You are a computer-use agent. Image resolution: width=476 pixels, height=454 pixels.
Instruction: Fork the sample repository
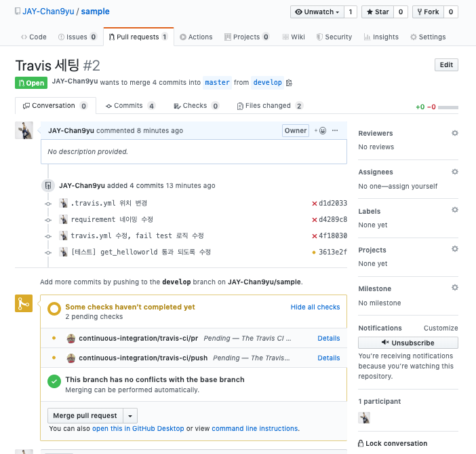tap(428, 12)
